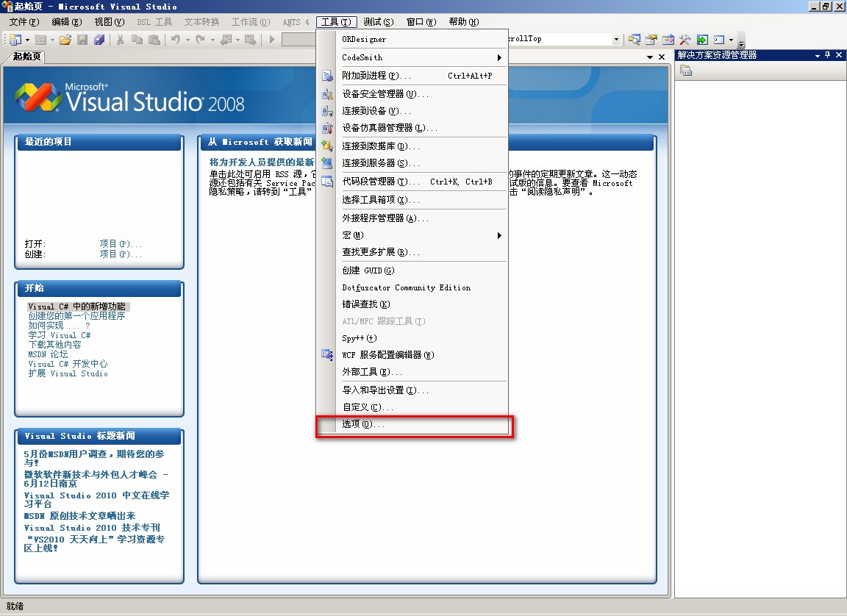Open the MSDN 论坛 link
The width and height of the screenshot is (847, 616).
(48, 355)
